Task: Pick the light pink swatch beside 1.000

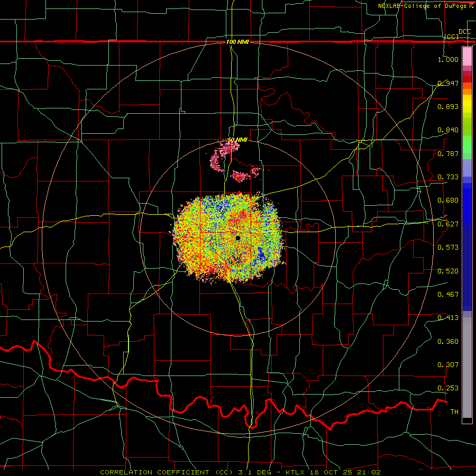Action: click(467, 57)
